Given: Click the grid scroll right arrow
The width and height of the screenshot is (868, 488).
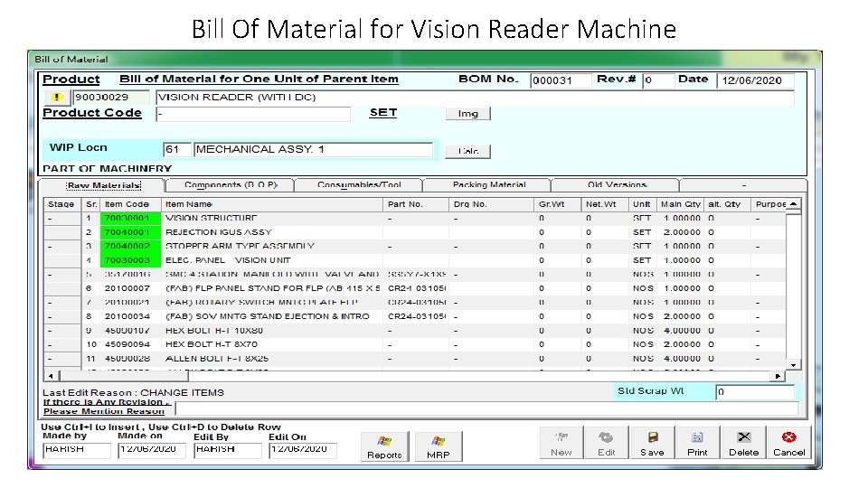Looking at the screenshot, I should tap(778, 376).
